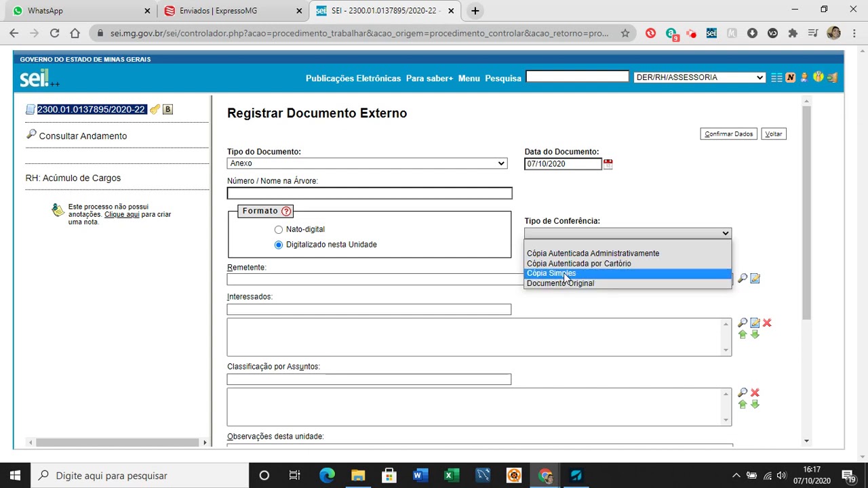The width and height of the screenshot is (868, 488).
Task: Open the Consultar Andamento link
Action: pyautogui.click(x=83, y=136)
